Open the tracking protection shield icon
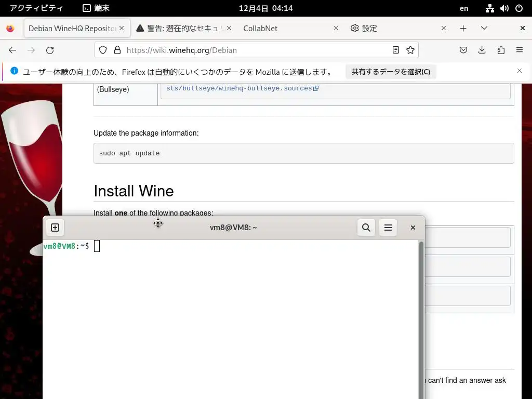This screenshot has height=399, width=532. 103,50
